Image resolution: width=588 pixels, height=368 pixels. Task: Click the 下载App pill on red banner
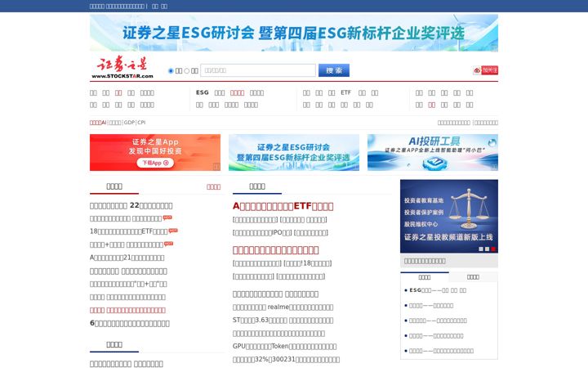(155, 163)
